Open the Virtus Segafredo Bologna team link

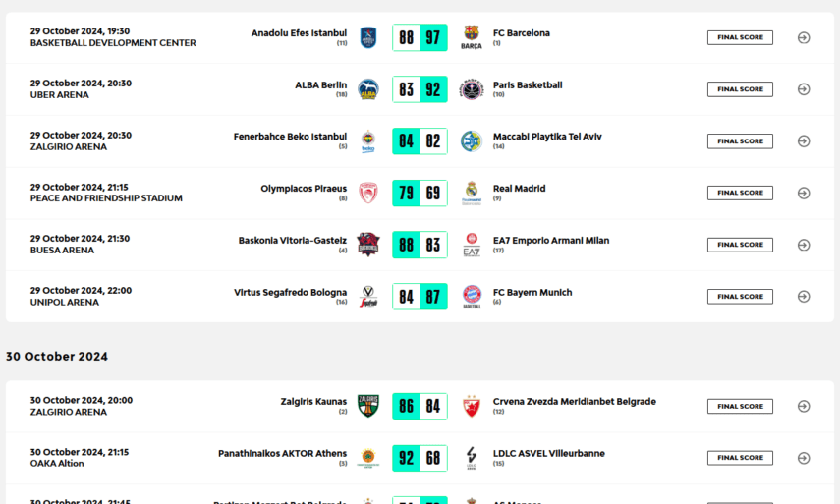(290, 292)
